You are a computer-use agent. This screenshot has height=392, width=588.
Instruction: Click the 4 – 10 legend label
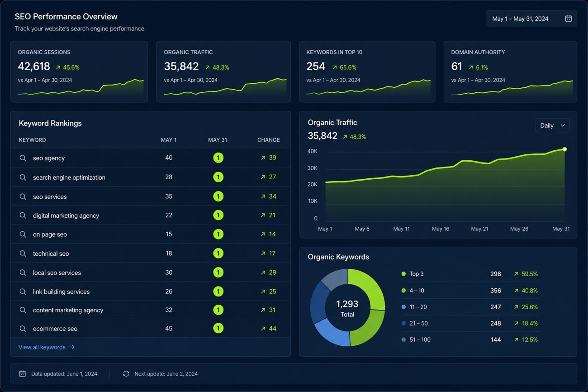pos(417,291)
